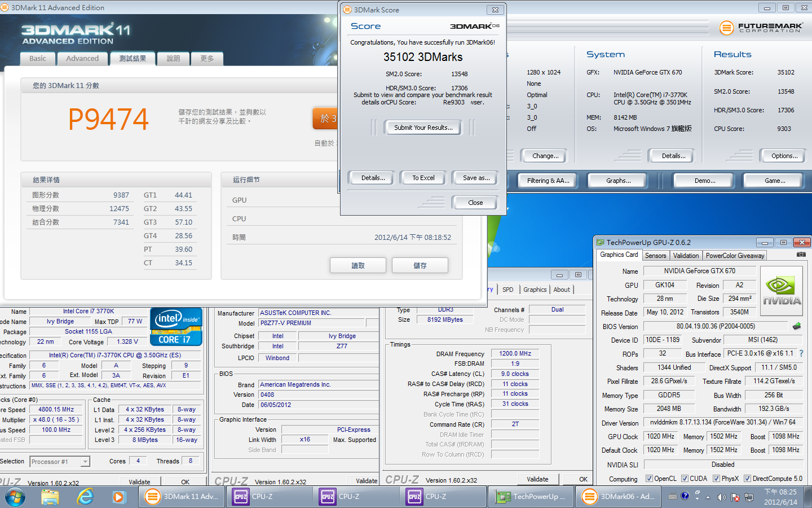Open the PowerColor Giveaway tab in GPU-Z
This screenshot has width=812, height=508.
pyautogui.click(x=735, y=256)
